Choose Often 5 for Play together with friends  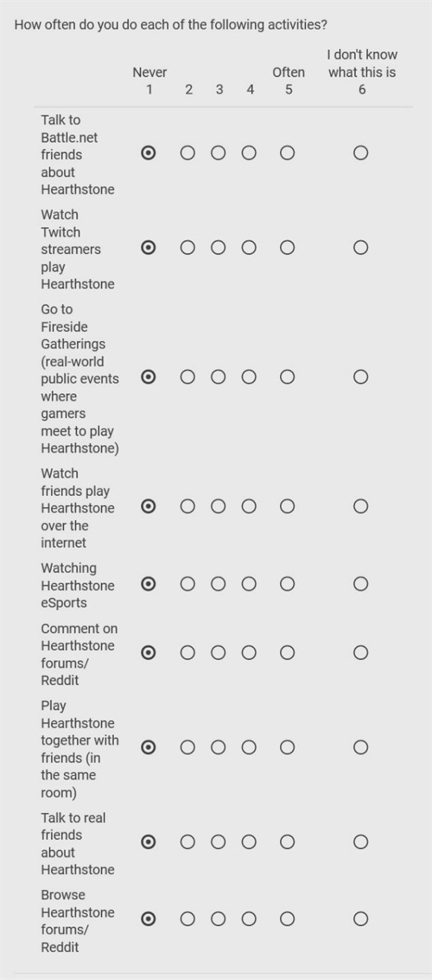287,748
